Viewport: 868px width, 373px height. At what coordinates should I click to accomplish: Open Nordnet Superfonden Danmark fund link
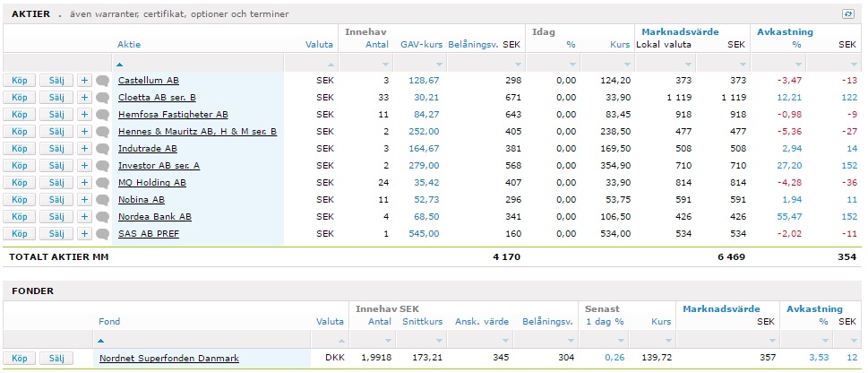[169, 358]
